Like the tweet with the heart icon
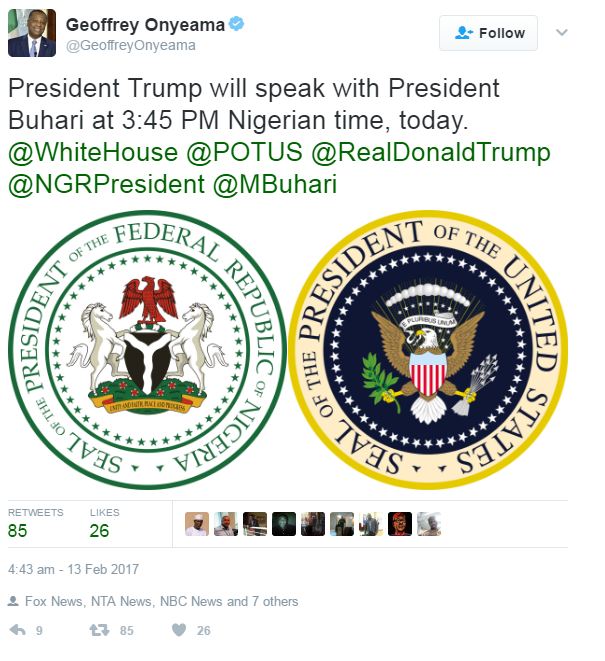This screenshot has height=661, width=605. point(179,630)
